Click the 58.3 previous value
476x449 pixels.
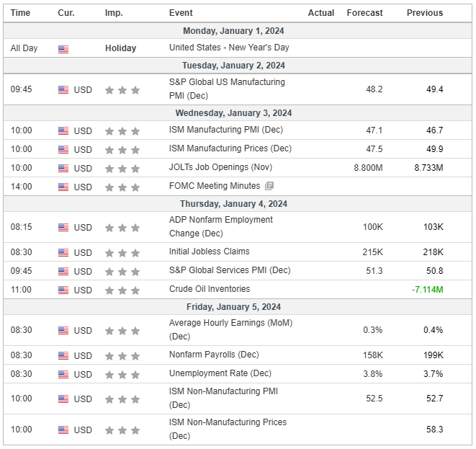[435, 430]
